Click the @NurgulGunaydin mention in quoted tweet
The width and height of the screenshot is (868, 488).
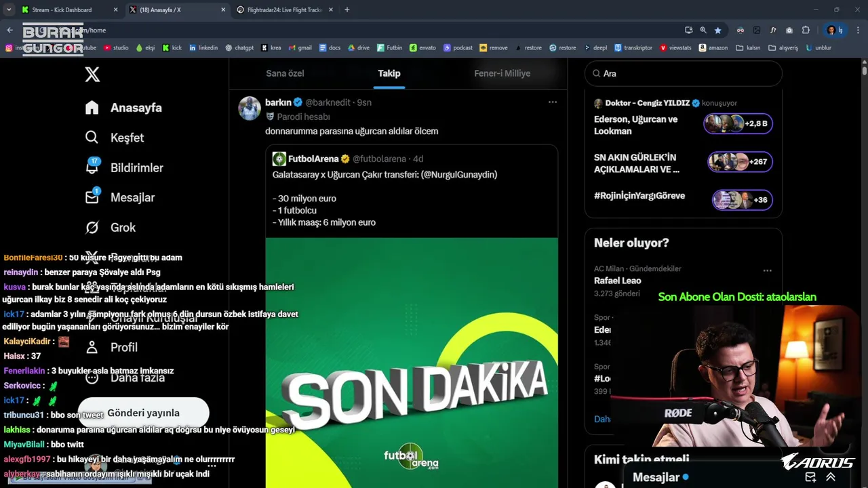click(x=459, y=175)
